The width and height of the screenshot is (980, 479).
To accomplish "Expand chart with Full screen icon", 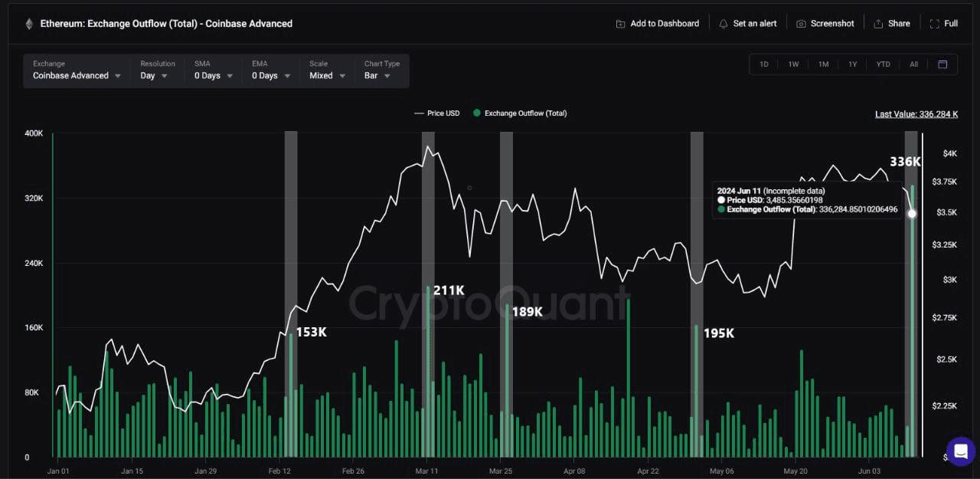I will tap(934, 24).
